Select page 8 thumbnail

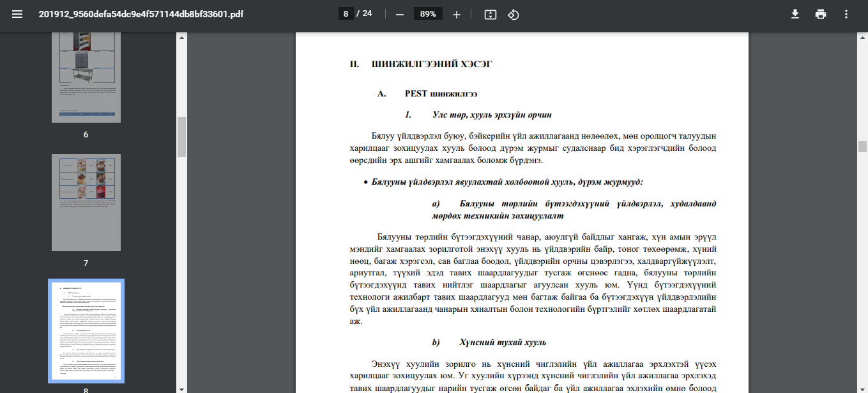[86, 330]
